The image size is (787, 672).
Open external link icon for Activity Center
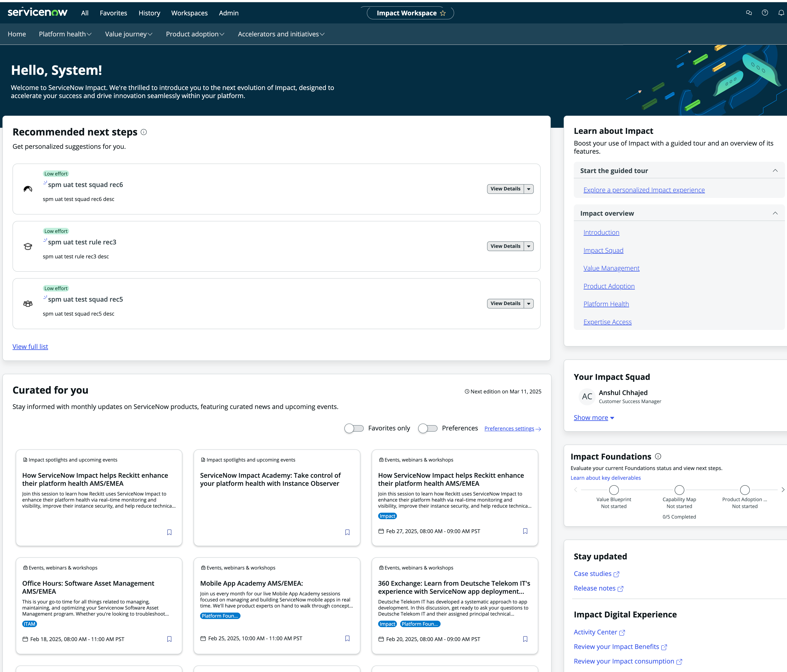tap(622, 633)
